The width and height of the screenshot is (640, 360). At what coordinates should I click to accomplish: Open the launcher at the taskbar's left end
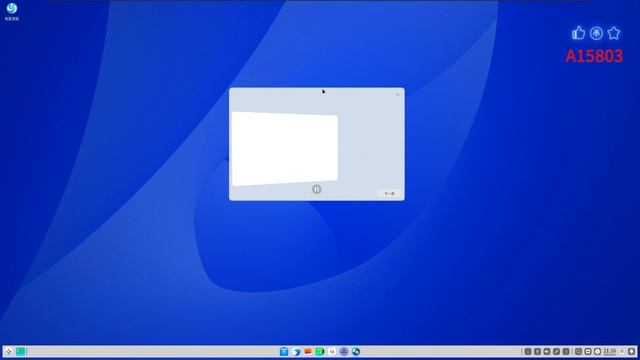(x=9, y=351)
